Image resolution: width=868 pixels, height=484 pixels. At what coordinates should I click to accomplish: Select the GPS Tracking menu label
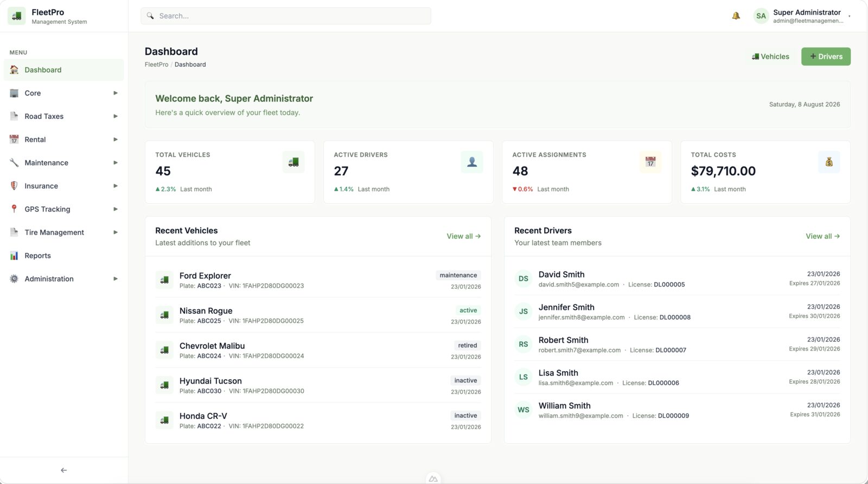47,209
